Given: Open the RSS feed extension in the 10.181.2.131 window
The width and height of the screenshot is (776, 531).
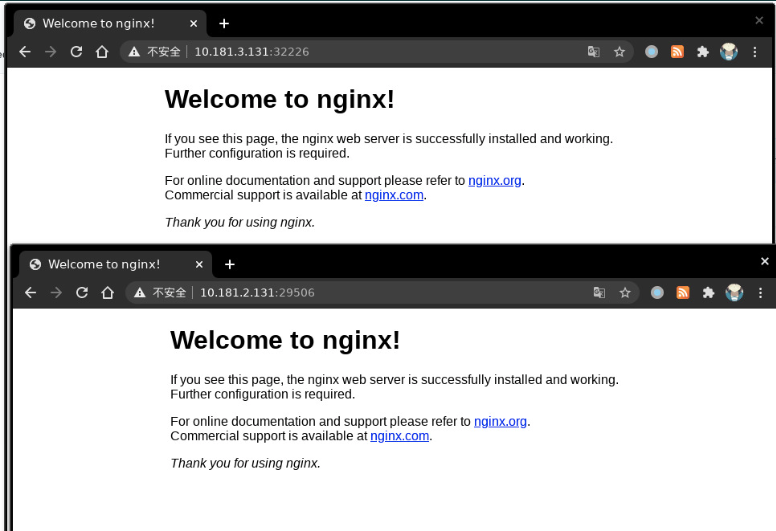Looking at the screenshot, I should (x=682, y=292).
